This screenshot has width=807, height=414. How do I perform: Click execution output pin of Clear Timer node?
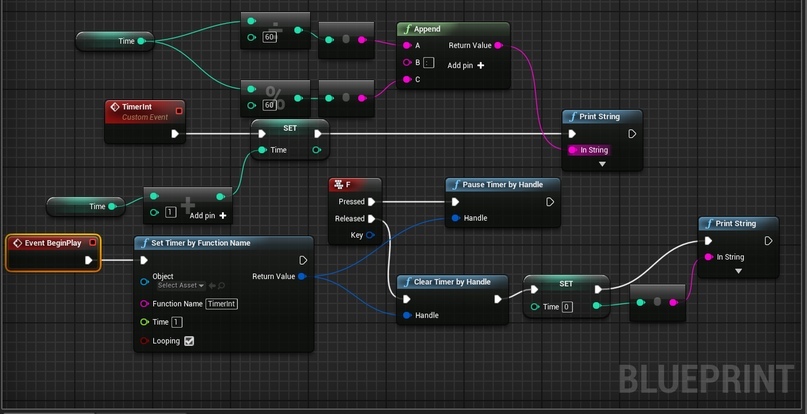(x=498, y=299)
